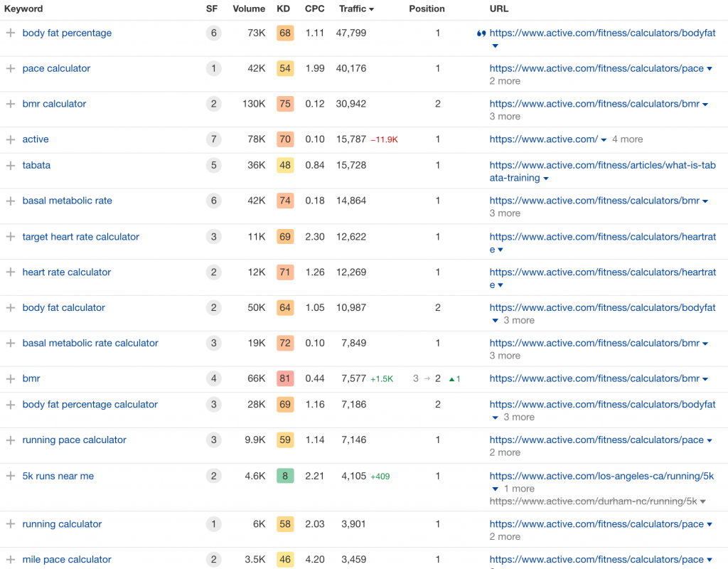Open the "pace calculator" keyword link

[56, 68]
